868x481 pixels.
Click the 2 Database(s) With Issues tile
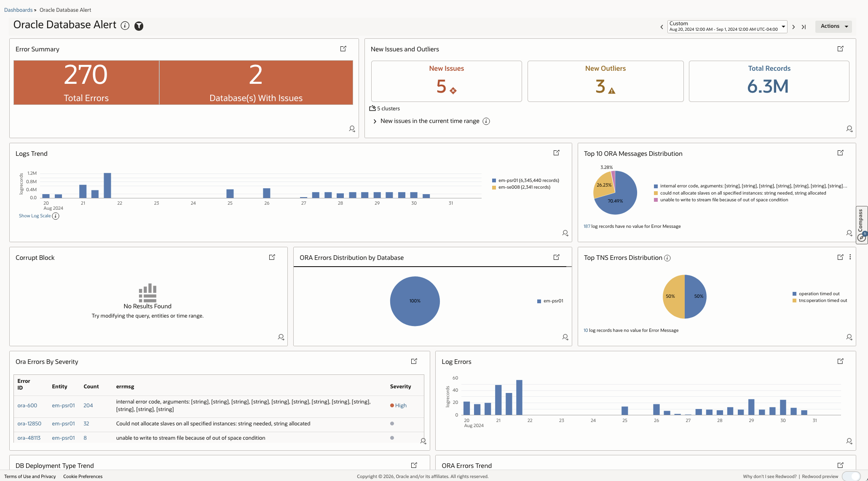click(x=256, y=83)
